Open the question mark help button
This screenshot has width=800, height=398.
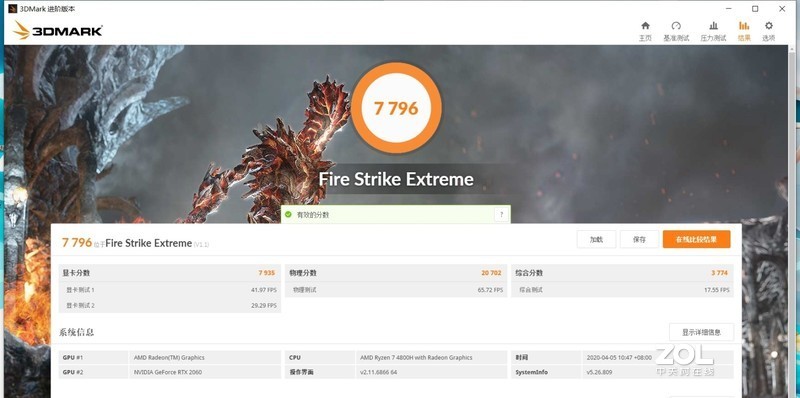(502, 215)
